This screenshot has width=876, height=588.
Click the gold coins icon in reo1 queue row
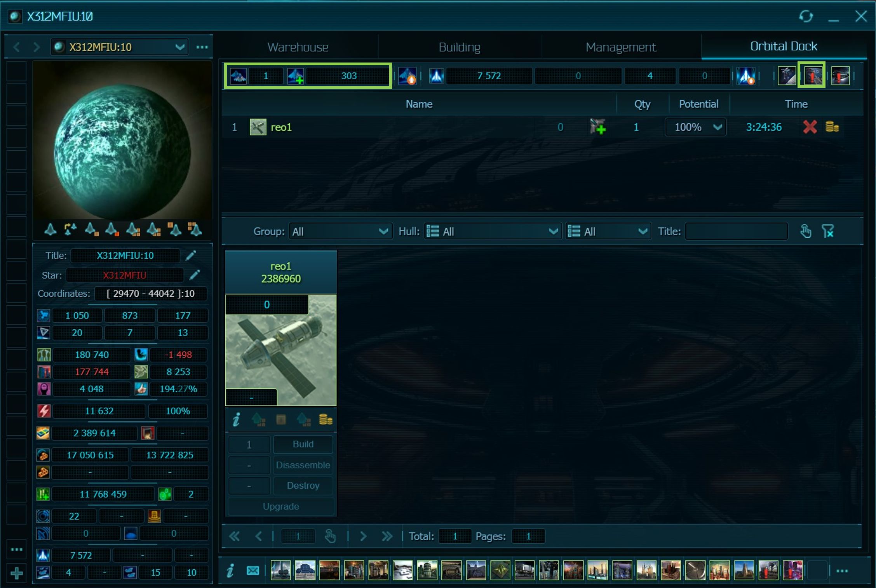point(832,127)
